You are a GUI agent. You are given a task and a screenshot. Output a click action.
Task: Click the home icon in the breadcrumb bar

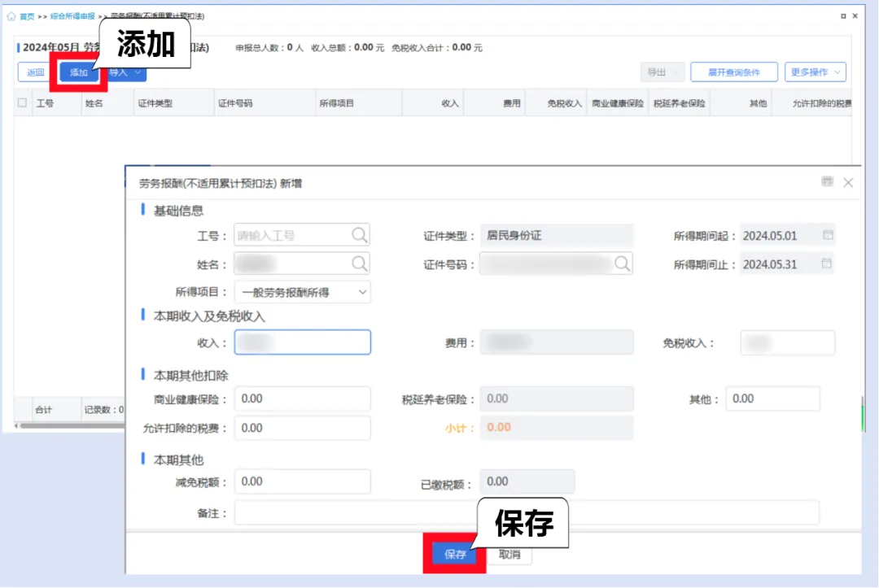click(10, 15)
